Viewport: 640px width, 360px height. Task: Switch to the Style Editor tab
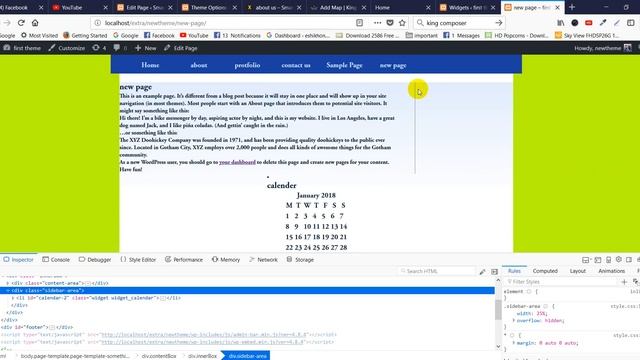pyautogui.click(x=138, y=260)
